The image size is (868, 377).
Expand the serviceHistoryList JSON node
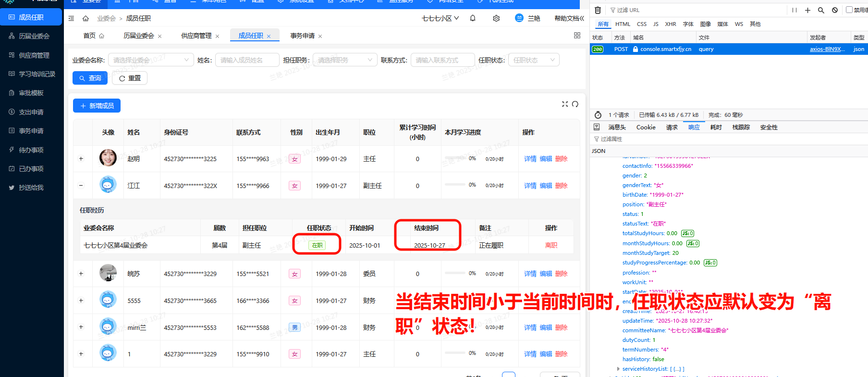point(618,369)
